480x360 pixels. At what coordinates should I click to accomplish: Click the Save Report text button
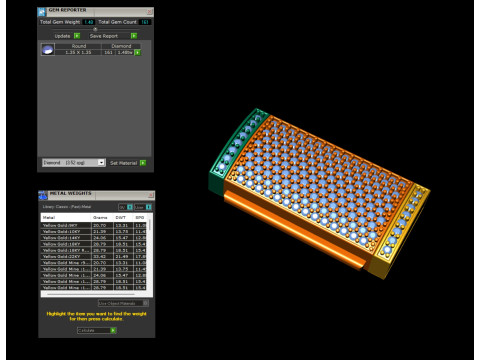[x=104, y=36]
